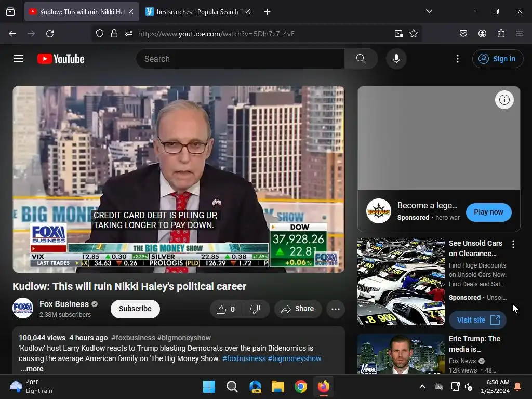Open the YouTube guide hamburger menu
The width and height of the screenshot is (532, 399).
(x=19, y=59)
